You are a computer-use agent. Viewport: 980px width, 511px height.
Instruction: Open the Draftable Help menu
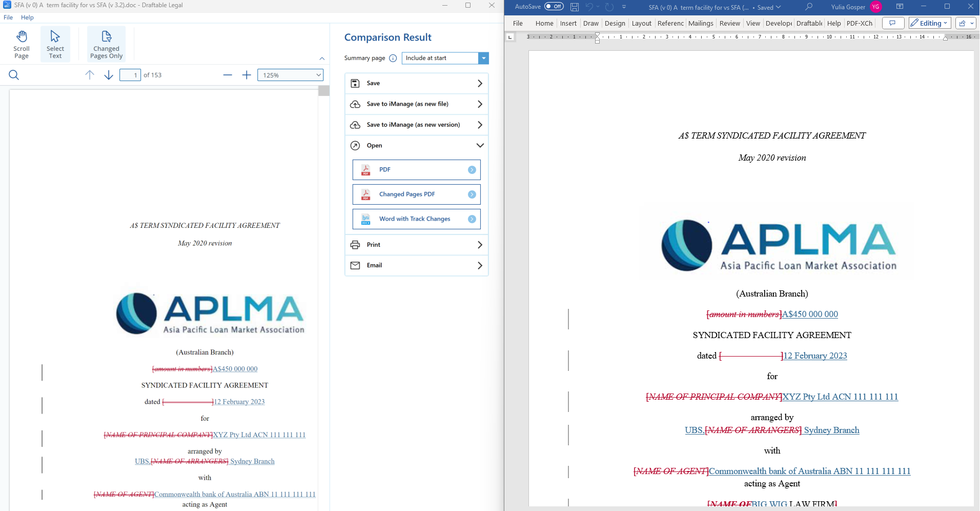coord(27,17)
